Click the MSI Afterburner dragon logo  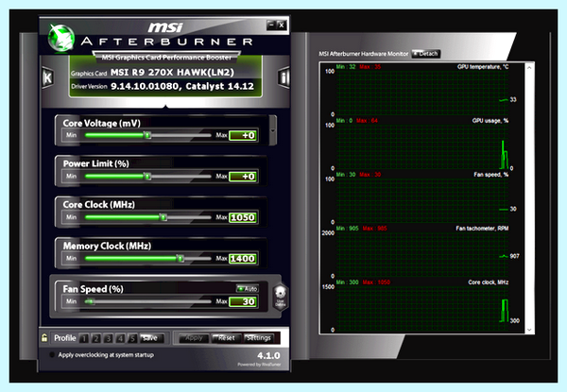click(x=61, y=39)
